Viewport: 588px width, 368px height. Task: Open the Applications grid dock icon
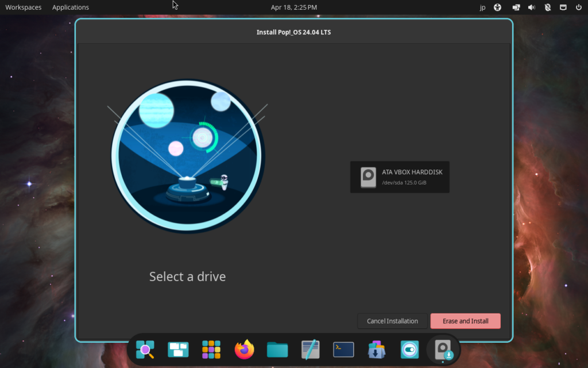coord(211,349)
